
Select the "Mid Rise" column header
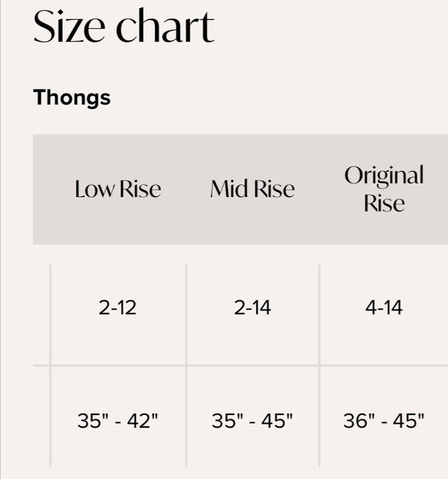pyautogui.click(x=252, y=189)
